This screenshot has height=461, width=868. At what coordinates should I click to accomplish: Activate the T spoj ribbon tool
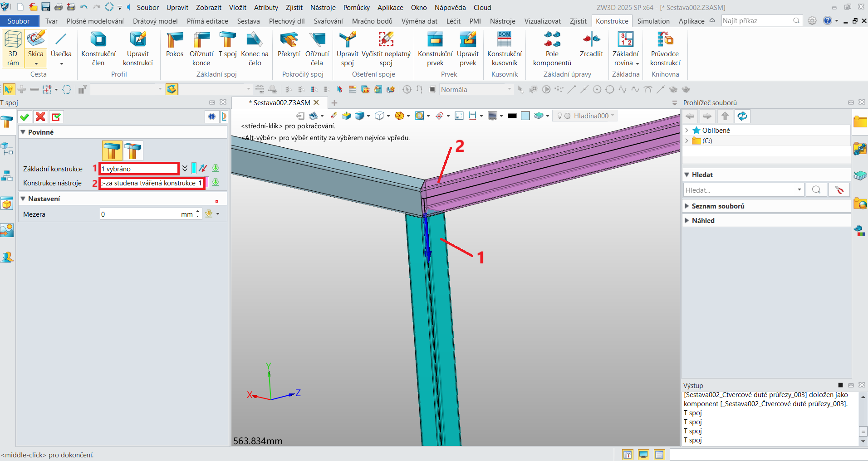click(x=227, y=45)
